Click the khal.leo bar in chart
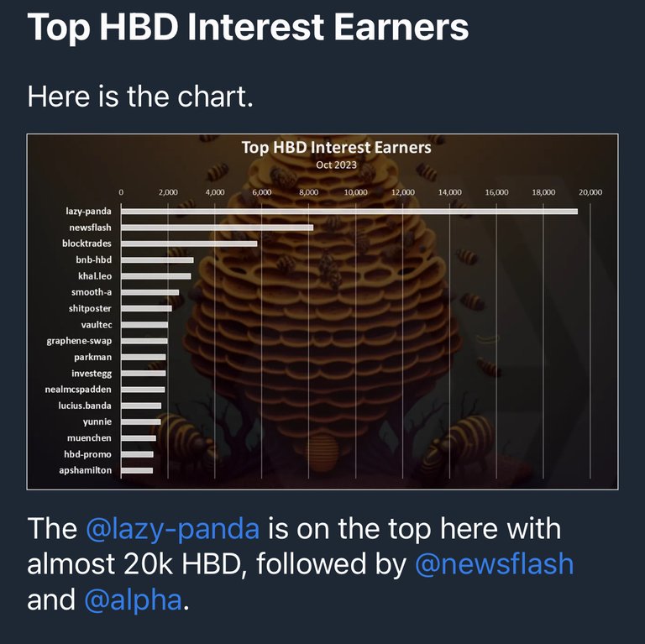The height and width of the screenshot is (644, 645). [156, 276]
